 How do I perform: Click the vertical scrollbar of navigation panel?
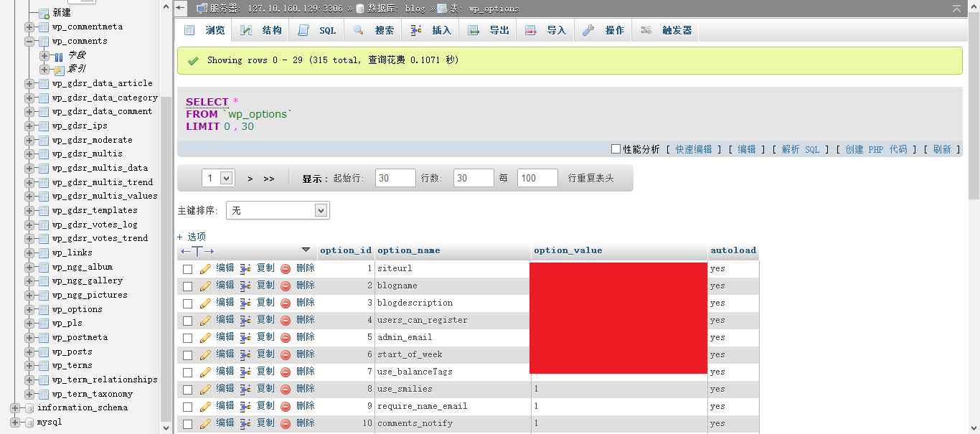(166, 251)
